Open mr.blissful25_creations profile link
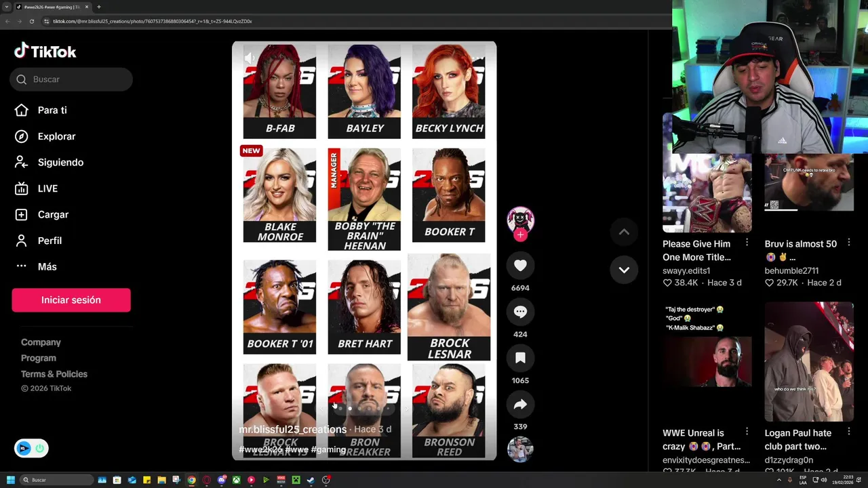The image size is (868, 488). (x=292, y=429)
